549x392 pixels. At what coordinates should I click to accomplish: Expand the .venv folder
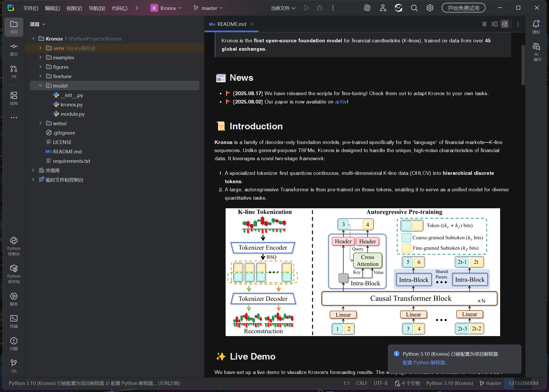click(x=40, y=48)
